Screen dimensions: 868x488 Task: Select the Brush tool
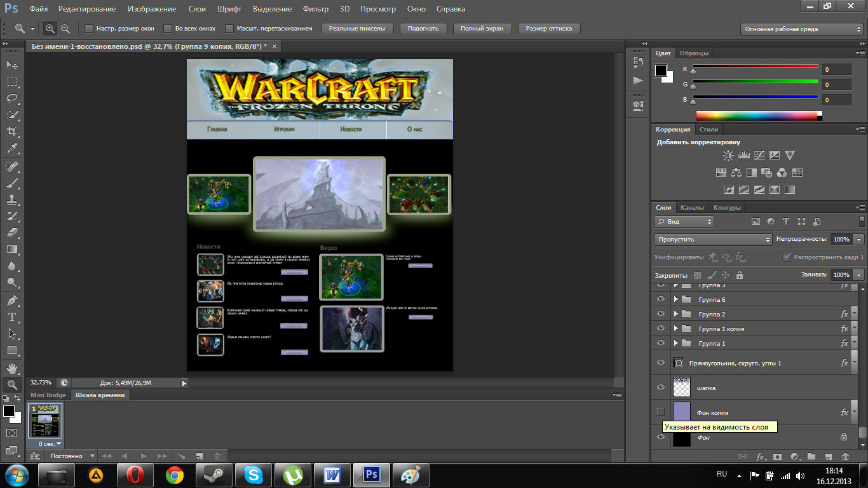[12, 182]
